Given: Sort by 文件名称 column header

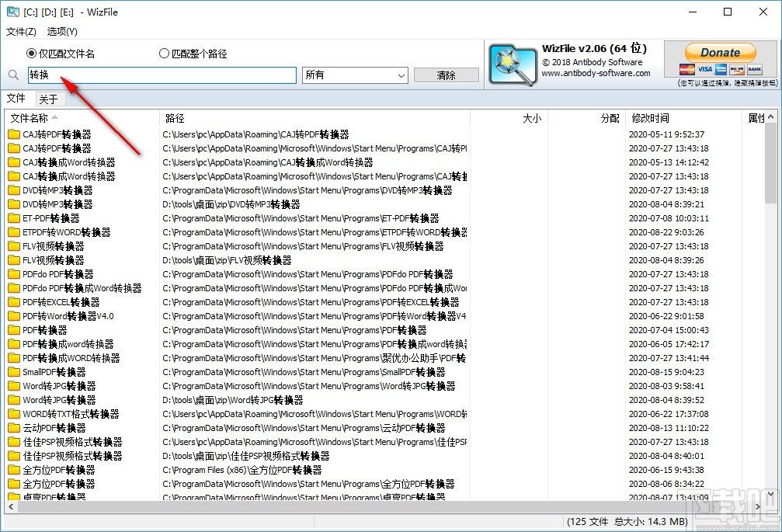Looking at the screenshot, I should (82, 118).
